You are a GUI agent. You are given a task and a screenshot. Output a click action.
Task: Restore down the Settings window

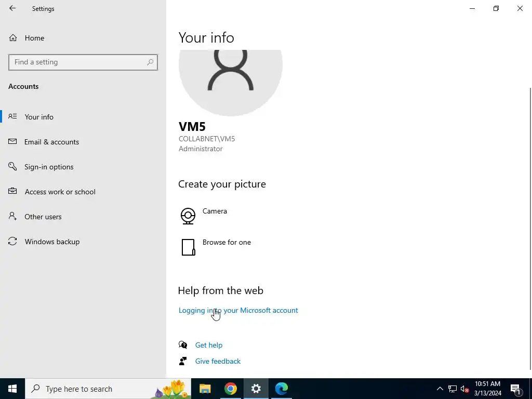tap(496, 8)
